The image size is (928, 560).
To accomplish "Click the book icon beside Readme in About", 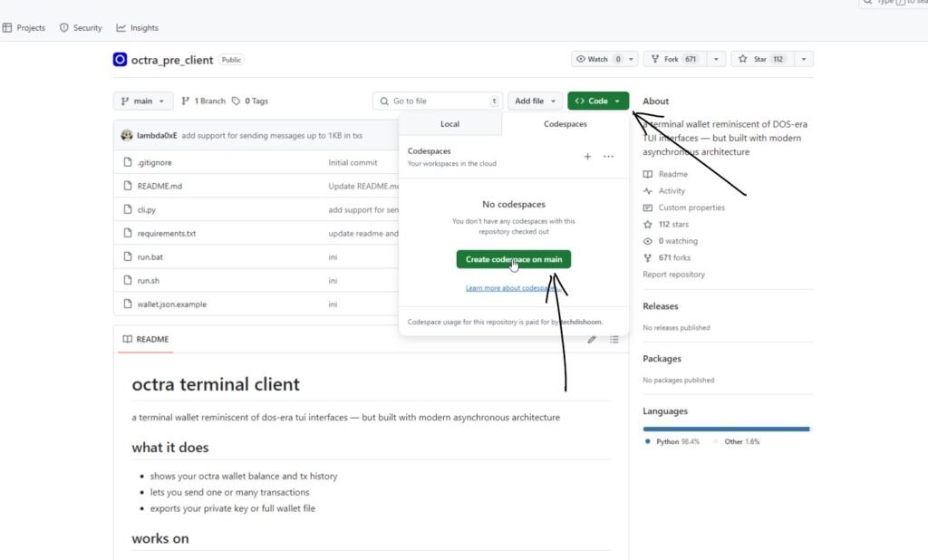I will coord(647,174).
